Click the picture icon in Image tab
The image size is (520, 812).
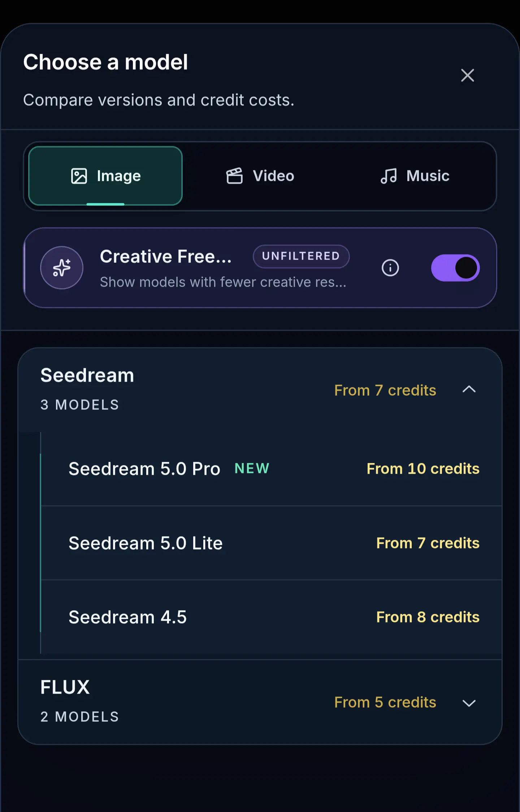[x=79, y=176]
